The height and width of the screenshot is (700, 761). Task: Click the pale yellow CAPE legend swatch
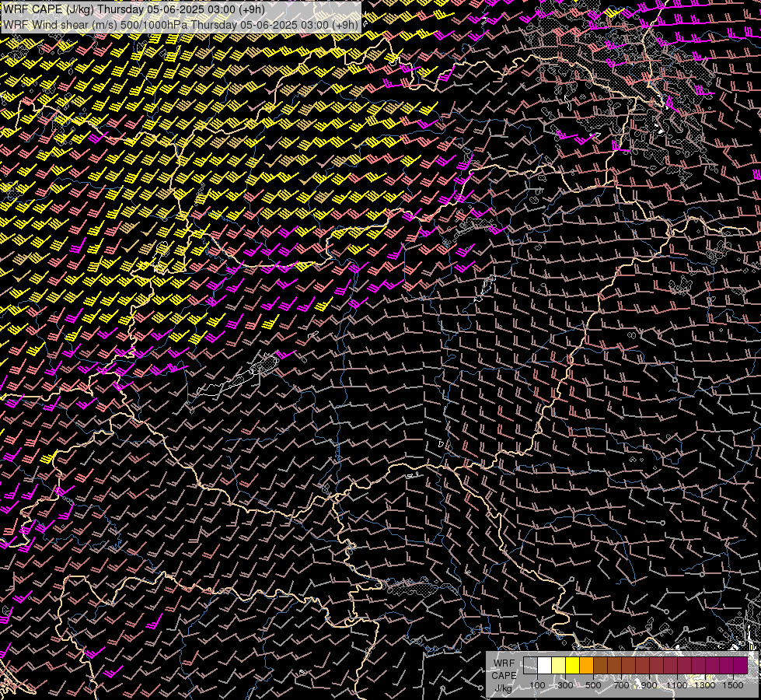(559, 666)
